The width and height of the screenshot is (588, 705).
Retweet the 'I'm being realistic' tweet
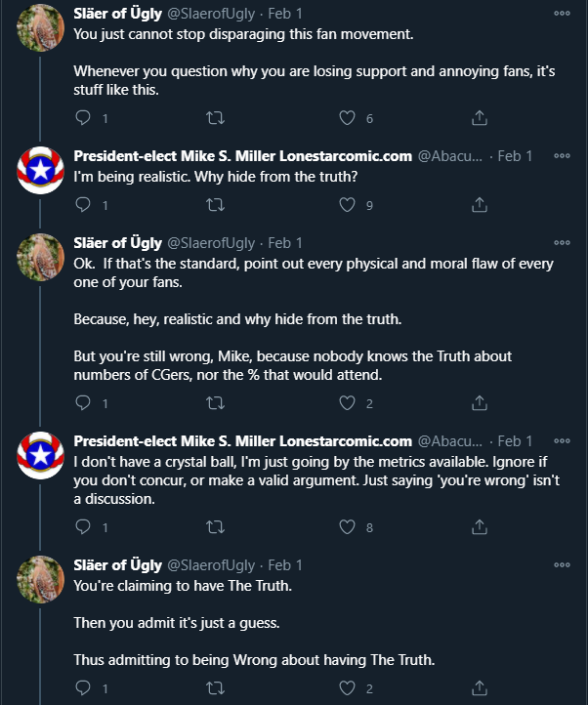pyautogui.click(x=215, y=205)
